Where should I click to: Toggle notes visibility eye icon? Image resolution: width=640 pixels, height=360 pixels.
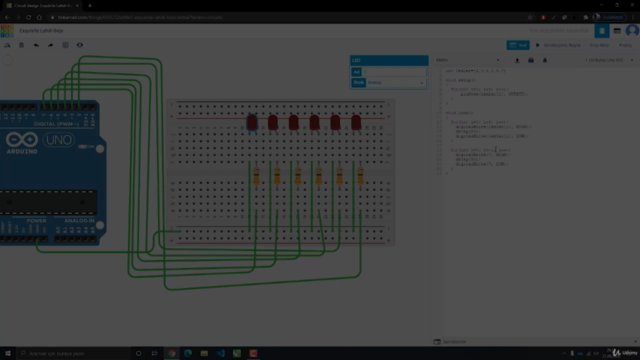80,45
